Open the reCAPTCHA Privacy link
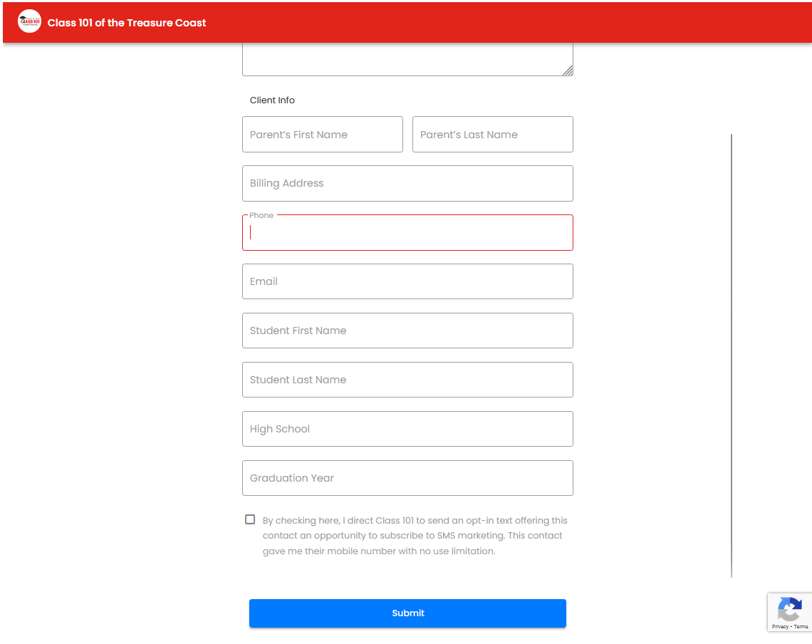 [x=780, y=627]
